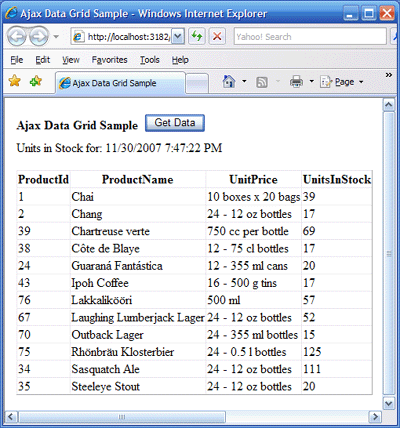
Task: Click the Units in Stock timestamp text
Action: click(119, 148)
